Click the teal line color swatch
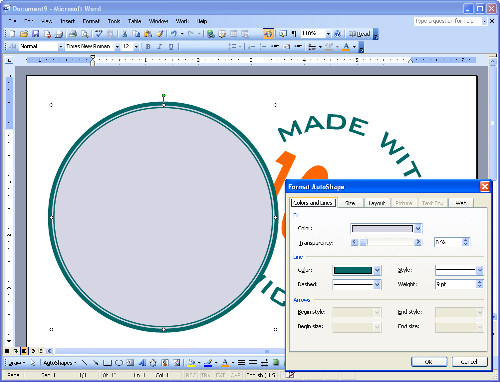 click(x=353, y=270)
